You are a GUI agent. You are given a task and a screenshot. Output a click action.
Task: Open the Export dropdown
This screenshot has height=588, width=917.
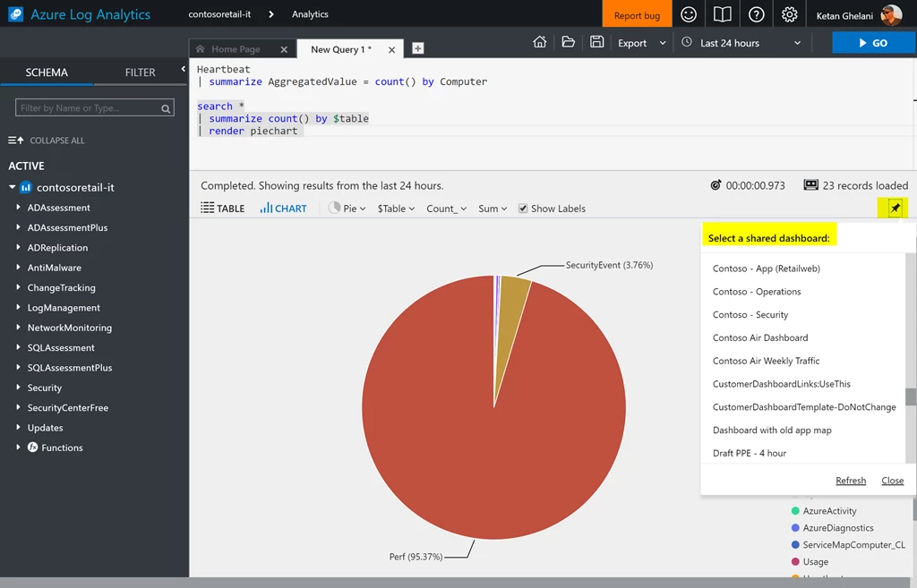(641, 43)
